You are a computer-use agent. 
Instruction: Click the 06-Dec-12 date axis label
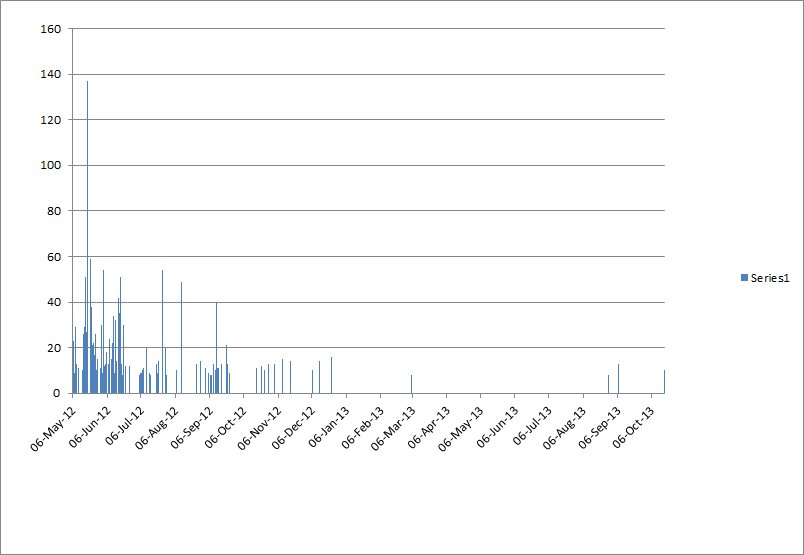coord(293,427)
